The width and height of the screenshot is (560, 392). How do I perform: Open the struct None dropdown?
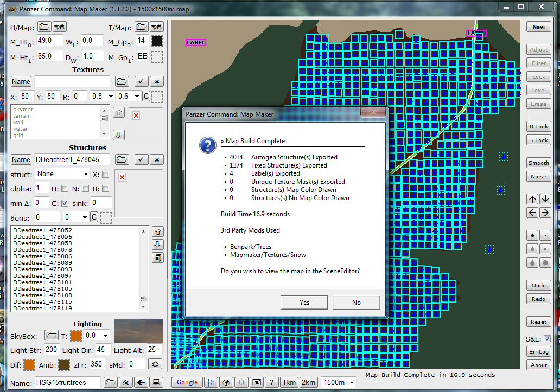coord(86,174)
